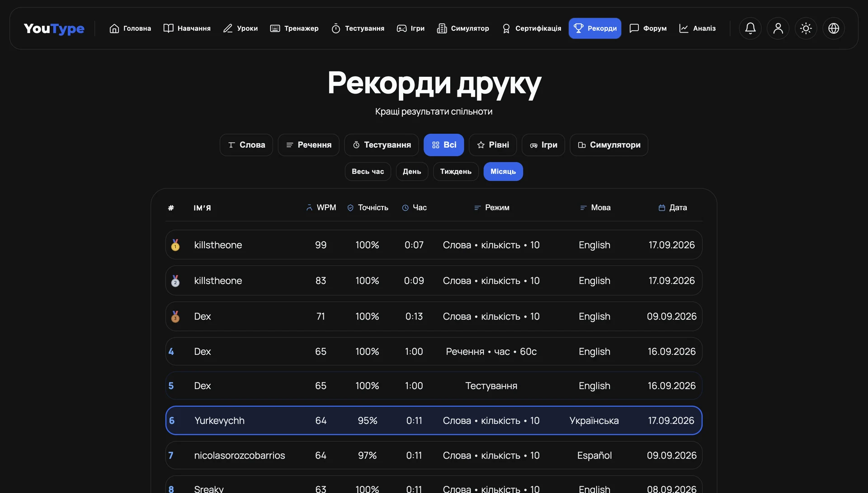This screenshot has height=493, width=868.
Task: Click the 97% accuracy value
Action: point(368,455)
